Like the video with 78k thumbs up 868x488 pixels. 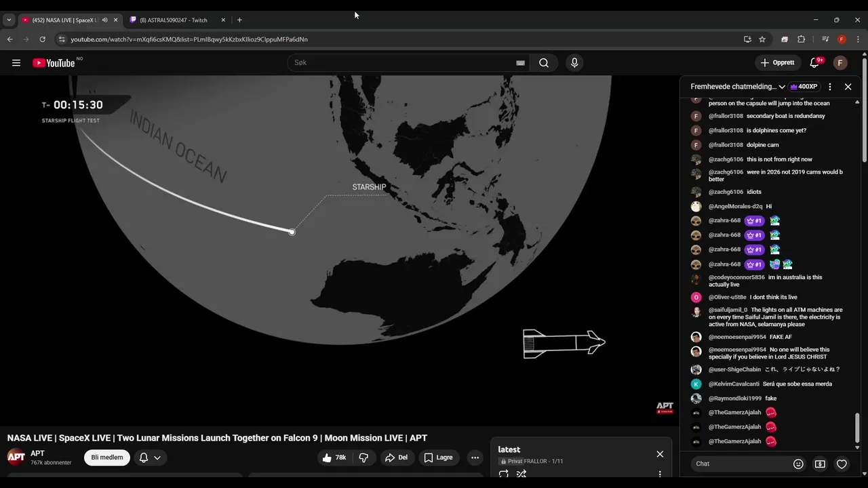[335, 457]
